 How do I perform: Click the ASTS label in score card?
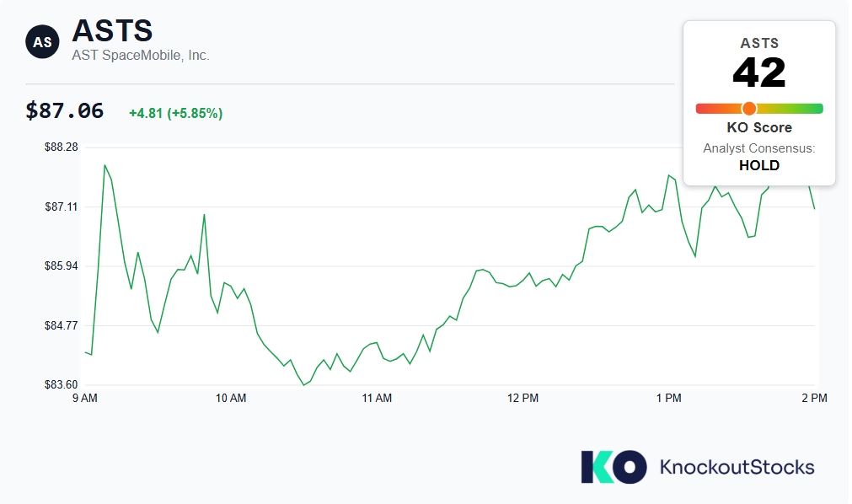[759, 43]
